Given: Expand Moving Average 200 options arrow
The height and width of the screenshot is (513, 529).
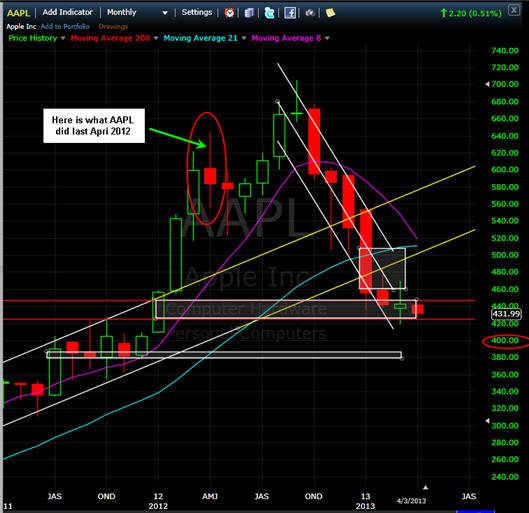Looking at the screenshot, I should coord(156,38).
